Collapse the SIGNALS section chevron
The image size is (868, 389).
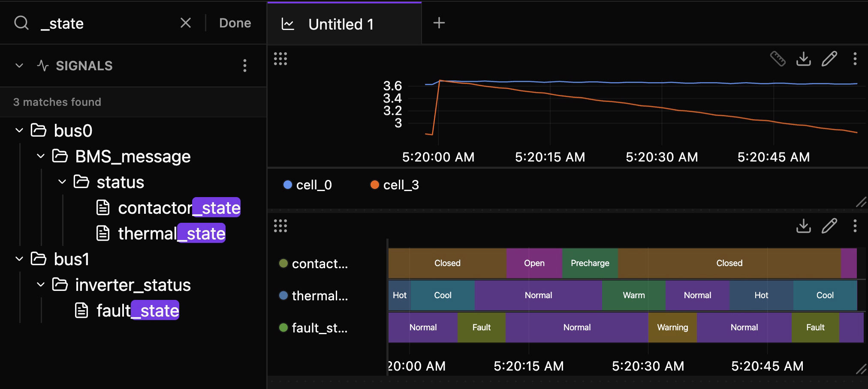(19, 66)
